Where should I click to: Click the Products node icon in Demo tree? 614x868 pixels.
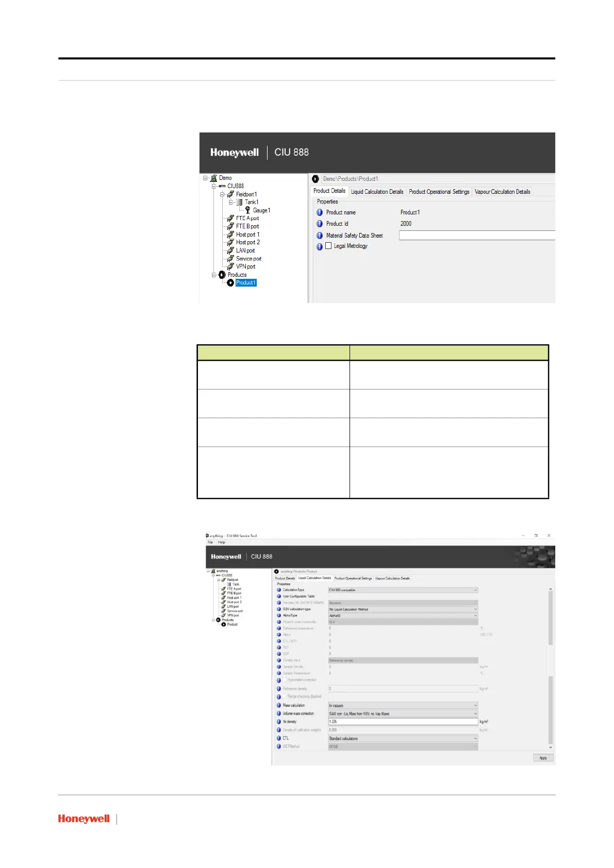pyautogui.click(x=222, y=275)
